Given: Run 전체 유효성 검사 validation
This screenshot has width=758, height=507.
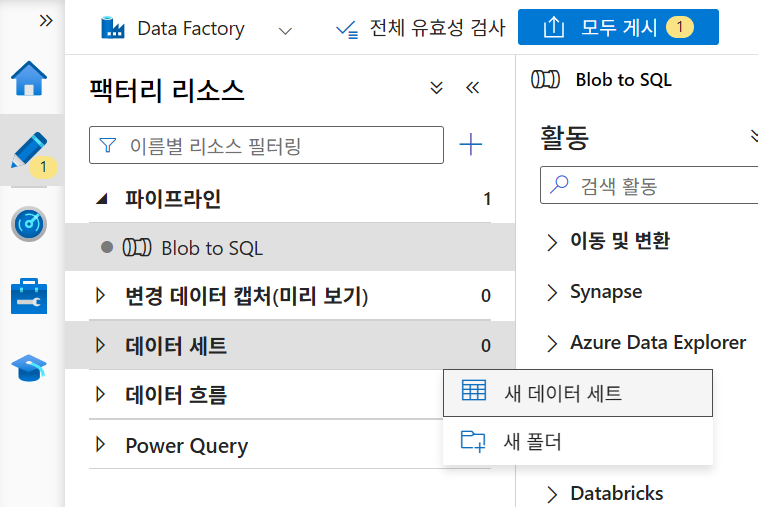Looking at the screenshot, I should pyautogui.click(x=421, y=28).
